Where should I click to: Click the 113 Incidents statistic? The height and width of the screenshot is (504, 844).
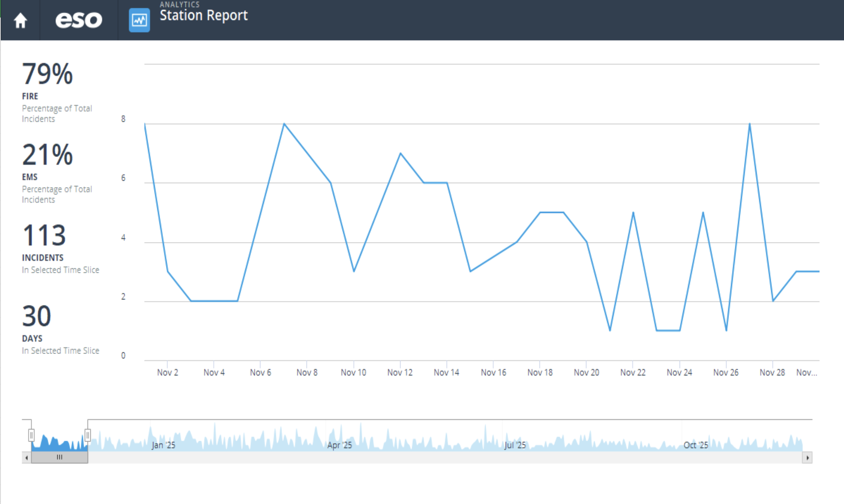[x=44, y=235]
